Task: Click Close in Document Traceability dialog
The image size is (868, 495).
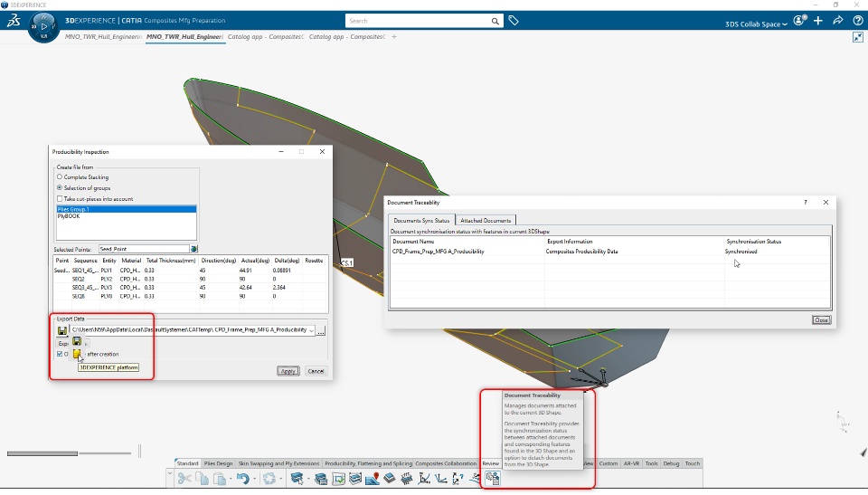Action: pos(822,319)
